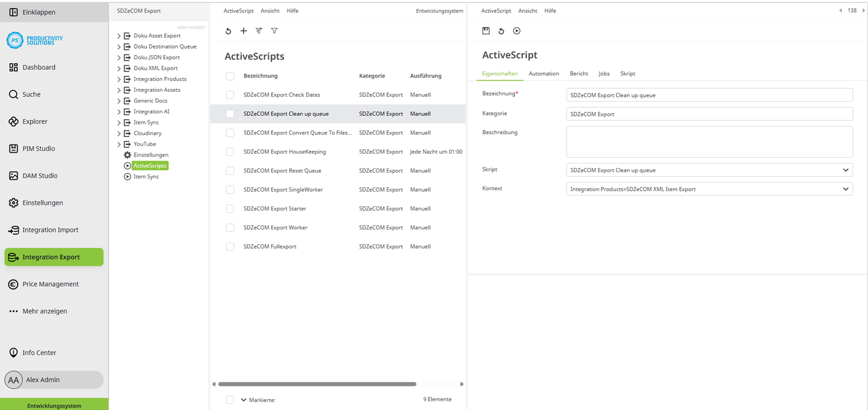Screen dimensions: 868x410
Task: Refresh the ActiveScripts list
Action: (228, 30)
